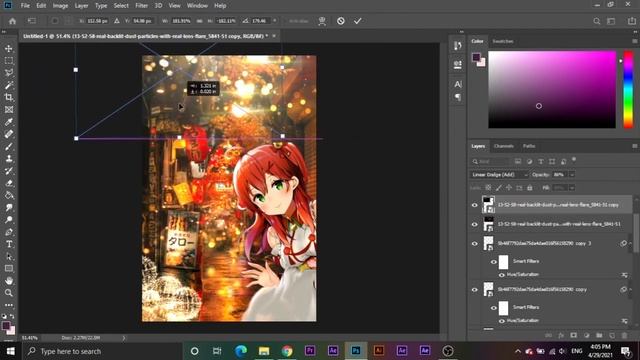
Task: Open the Color panel flyout menu
Action: pos(634,41)
